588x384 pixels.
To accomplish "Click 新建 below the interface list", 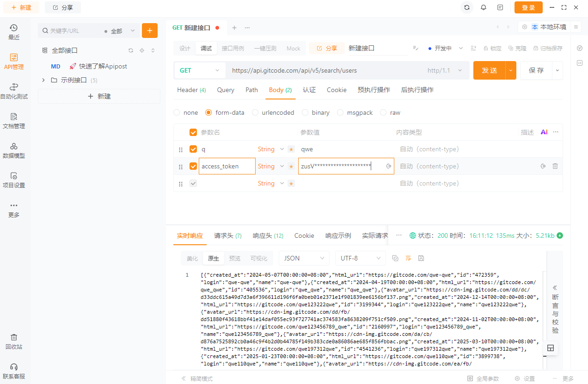I will pos(99,96).
